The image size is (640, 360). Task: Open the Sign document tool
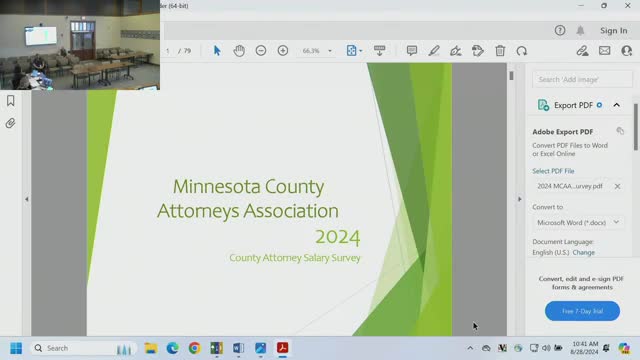coord(456,51)
